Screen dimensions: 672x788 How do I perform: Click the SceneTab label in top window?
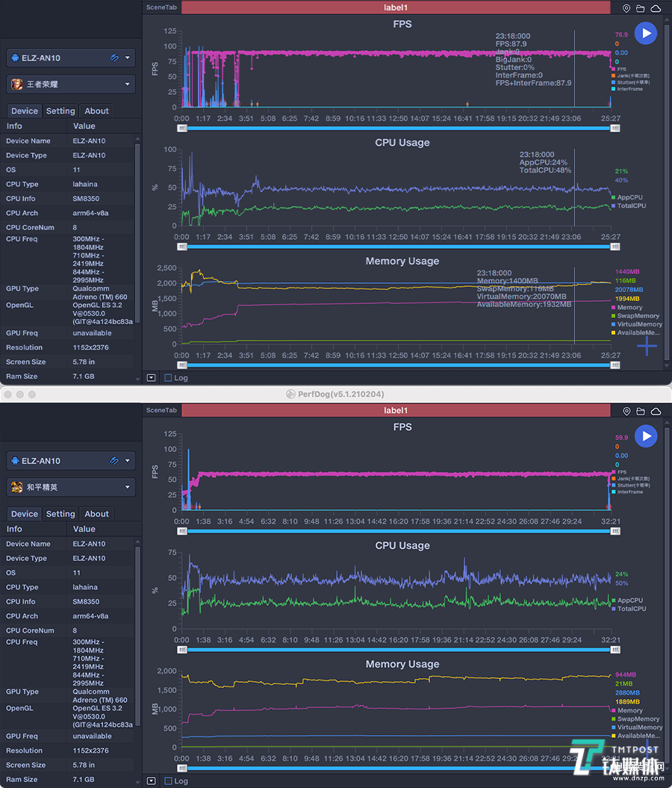pos(161,7)
